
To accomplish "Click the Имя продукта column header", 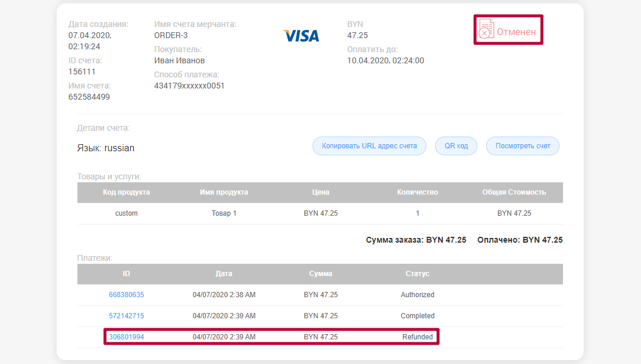I will point(223,192).
